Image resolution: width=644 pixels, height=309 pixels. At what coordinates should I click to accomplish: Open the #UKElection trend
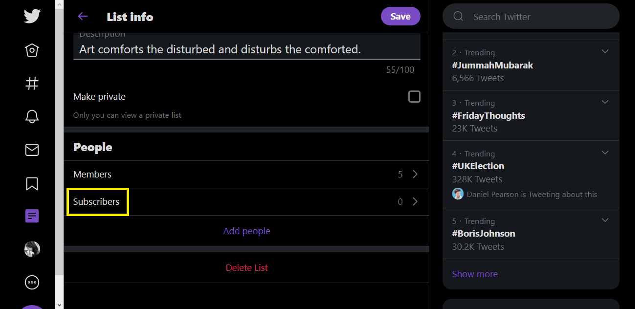(531, 175)
